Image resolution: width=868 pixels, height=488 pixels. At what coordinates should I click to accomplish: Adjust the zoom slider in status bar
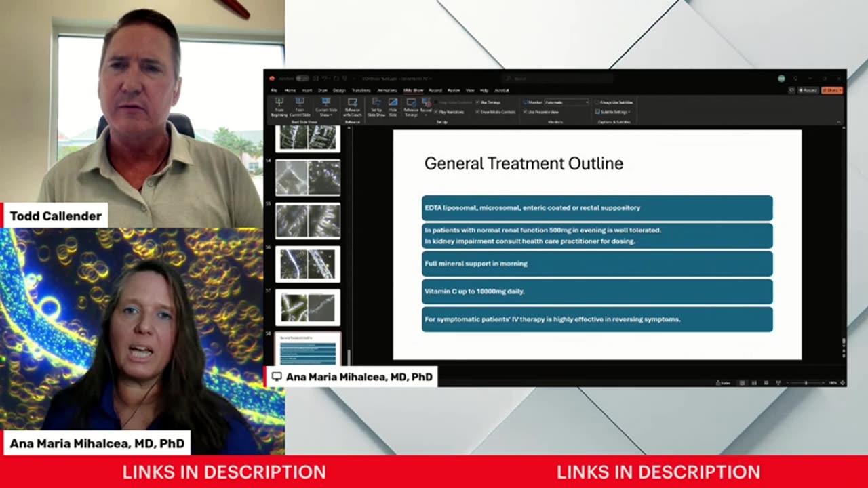click(806, 383)
